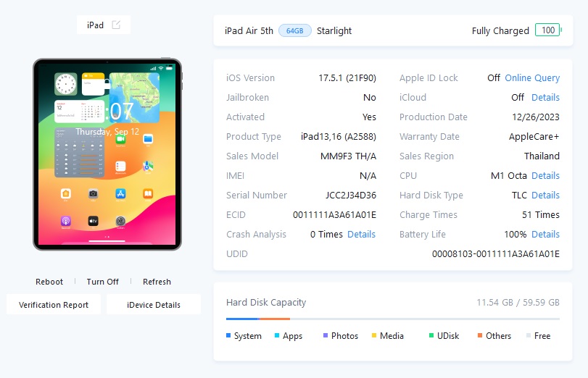Open Hard Disk Type Details link
The width and height of the screenshot is (588, 378).
(x=545, y=196)
